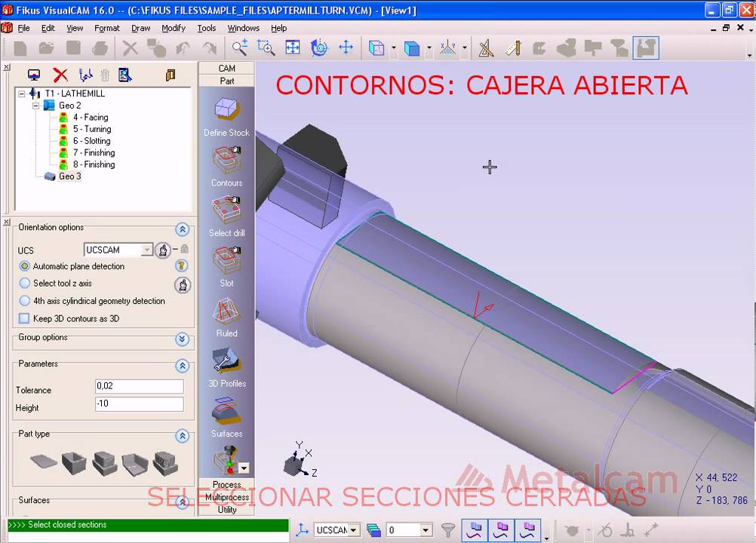The width and height of the screenshot is (756, 543).
Task: Open the UCSCAM dropdown in Orientation options
Action: click(x=146, y=250)
